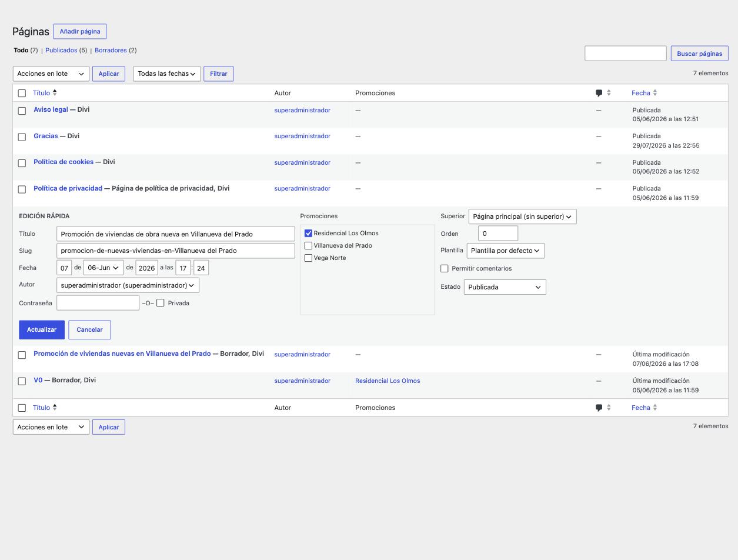Image resolution: width=738 pixels, height=560 pixels.
Task: Tick the Villanueva del Prado promotion checkbox
Action: click(x=308, y=246)
